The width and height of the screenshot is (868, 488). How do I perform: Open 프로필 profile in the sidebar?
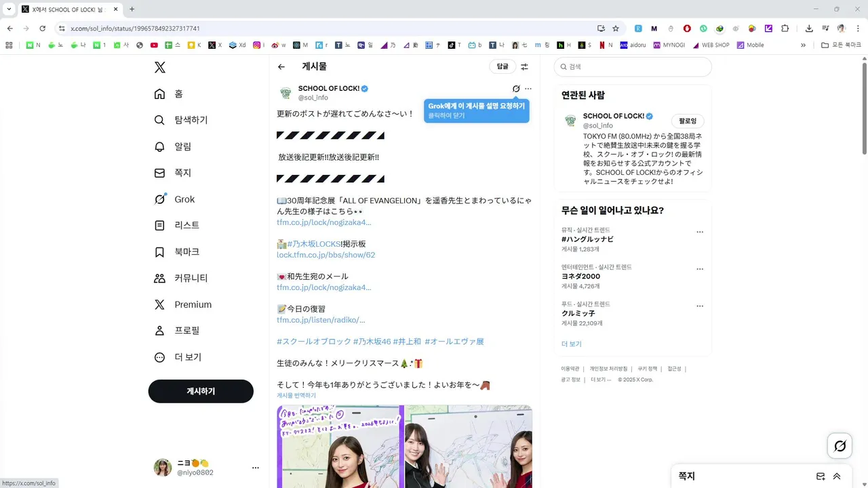[177, 331]
